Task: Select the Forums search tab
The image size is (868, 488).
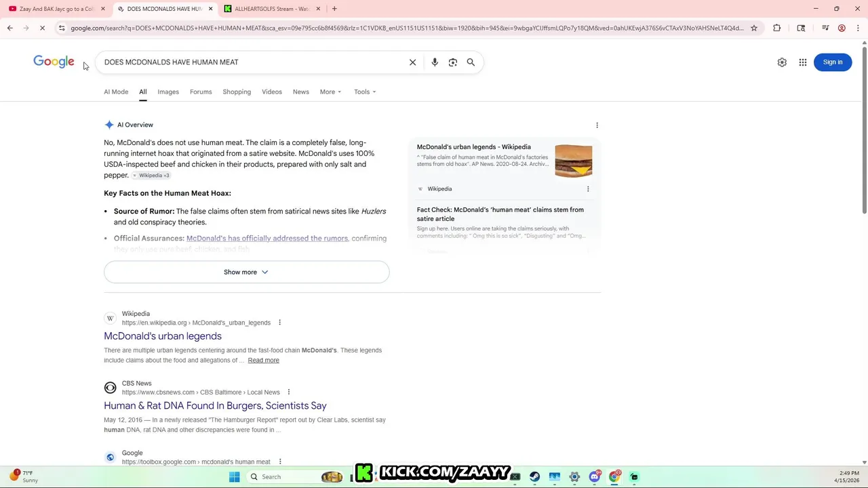Action: pos(201,92)
